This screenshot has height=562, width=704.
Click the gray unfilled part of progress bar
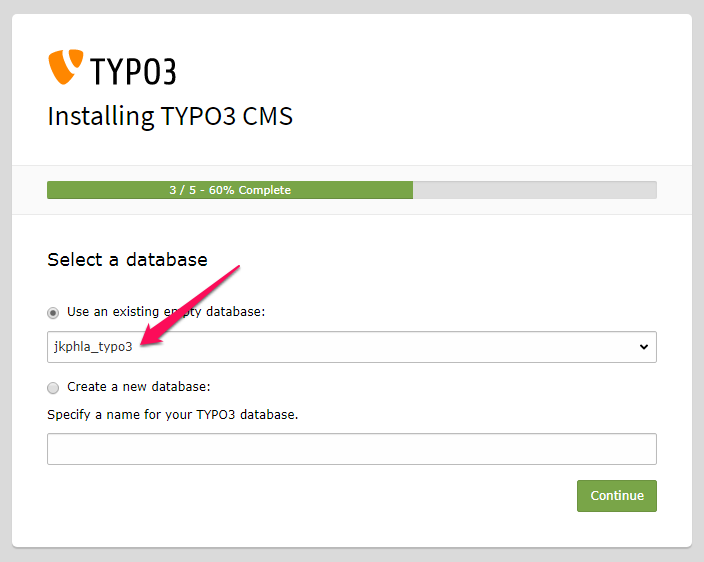[535, 190]
